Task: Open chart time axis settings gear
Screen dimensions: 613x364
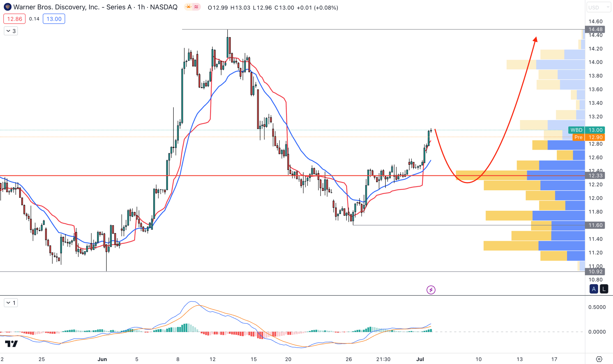Action: click(599, 359)
